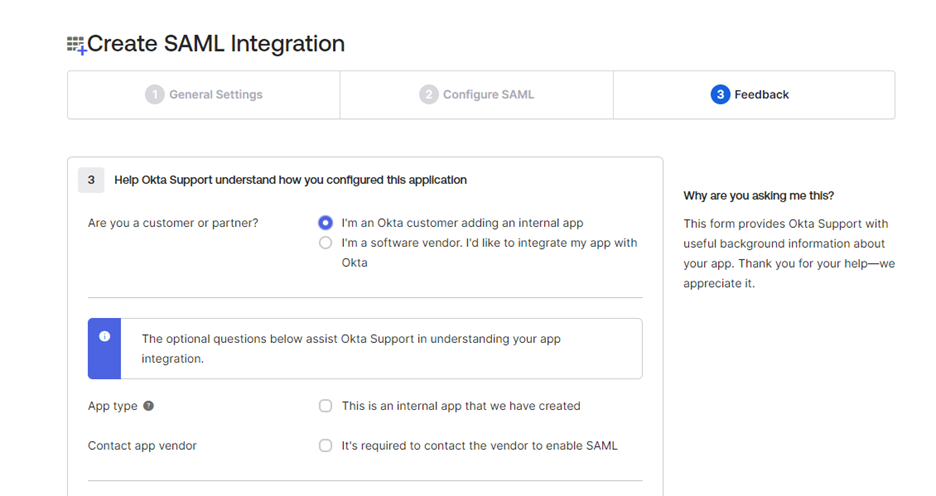Click the 'Contact app vendor' field label
The width and height of the screenshot is (936, 496).
coord(142,446)
